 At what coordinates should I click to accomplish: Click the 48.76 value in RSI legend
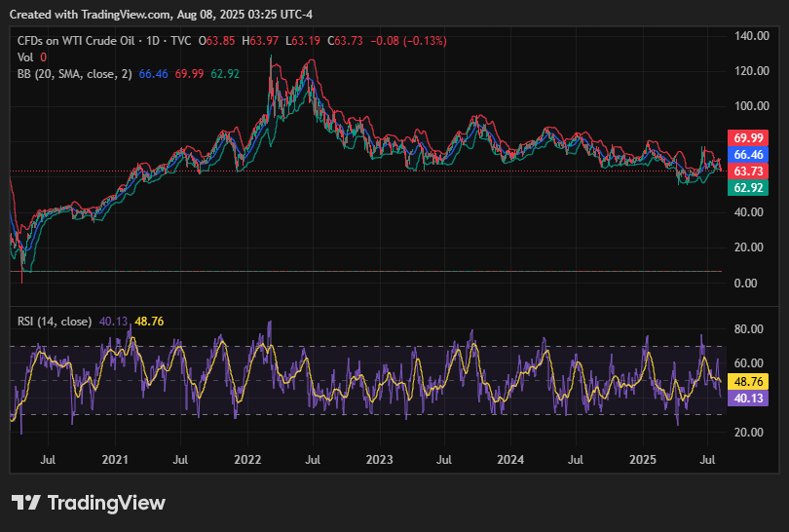[149, 322]
